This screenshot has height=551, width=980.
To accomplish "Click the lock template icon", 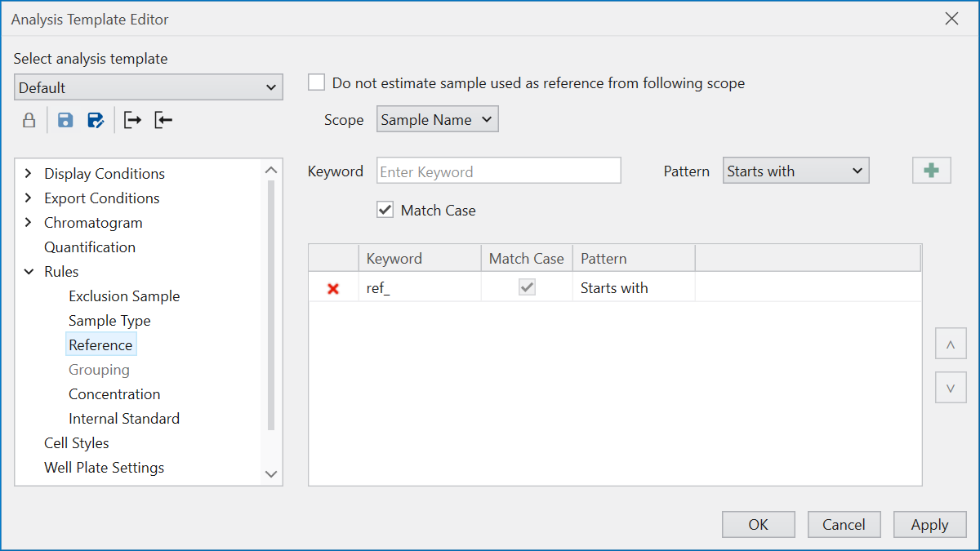I will click(x=29, y=121).
